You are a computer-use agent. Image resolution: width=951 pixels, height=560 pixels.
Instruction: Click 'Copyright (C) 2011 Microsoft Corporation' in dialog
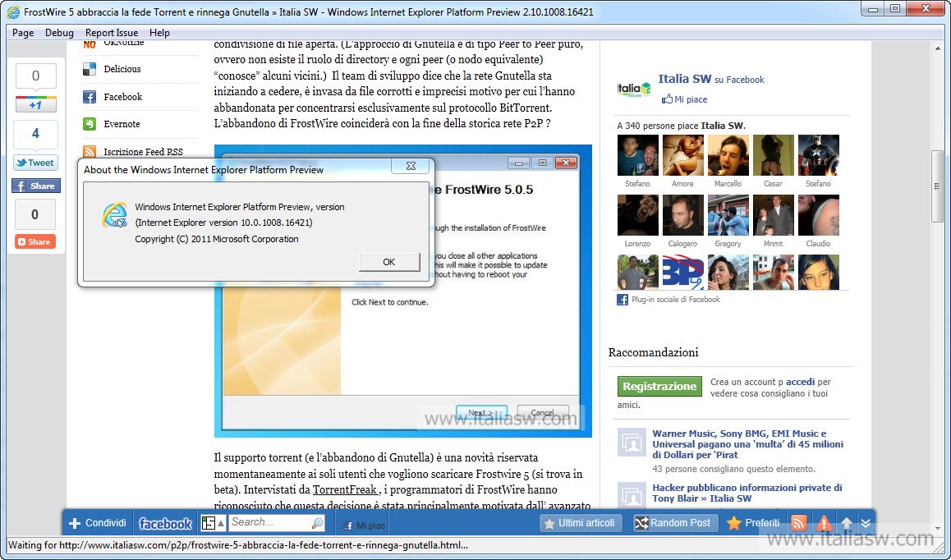217,239
